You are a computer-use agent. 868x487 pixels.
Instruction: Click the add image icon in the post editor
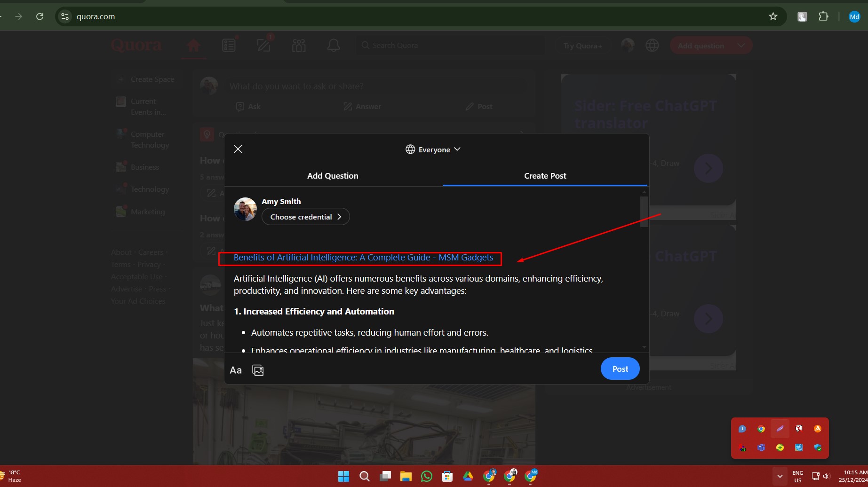(x=258, y=370)
